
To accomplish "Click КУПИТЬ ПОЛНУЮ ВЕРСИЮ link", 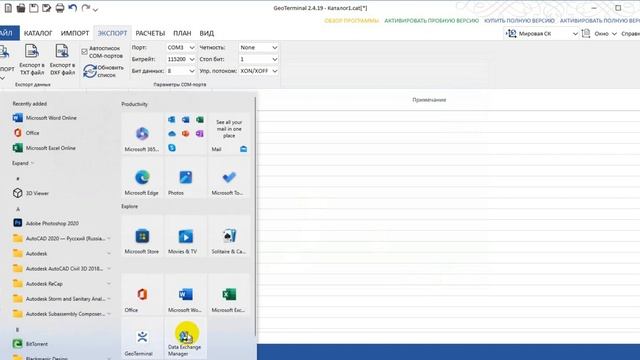I will pyautogui.click(x=519, y=20).
